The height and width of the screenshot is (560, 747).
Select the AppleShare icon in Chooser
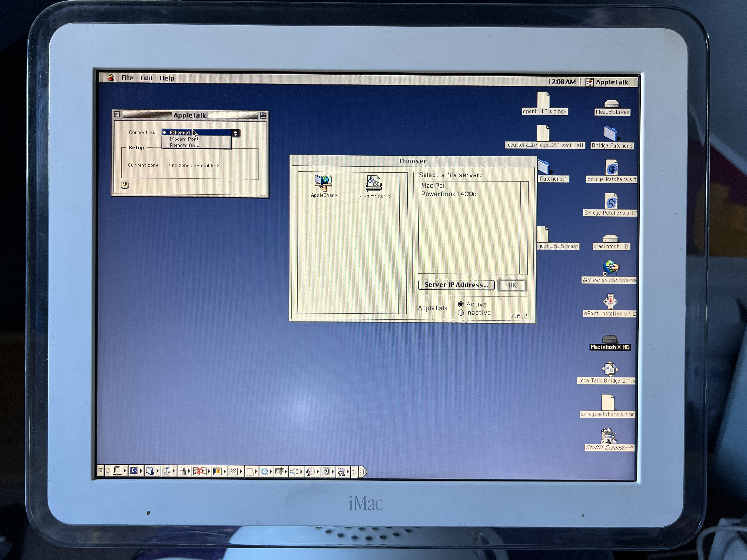pyautogui.click(x=323, y=184)
